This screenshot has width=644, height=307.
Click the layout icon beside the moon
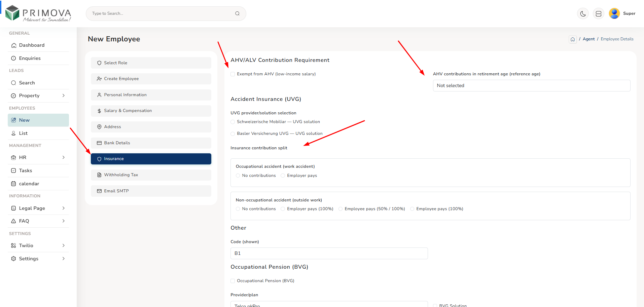click(x=598, y=14)
